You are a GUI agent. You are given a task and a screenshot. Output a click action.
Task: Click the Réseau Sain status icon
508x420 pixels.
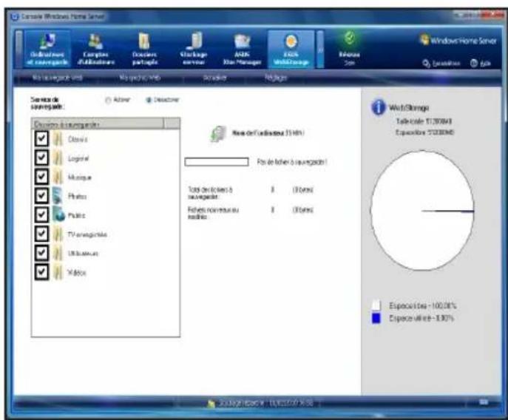pyautogui.click(x=349, y=39)
